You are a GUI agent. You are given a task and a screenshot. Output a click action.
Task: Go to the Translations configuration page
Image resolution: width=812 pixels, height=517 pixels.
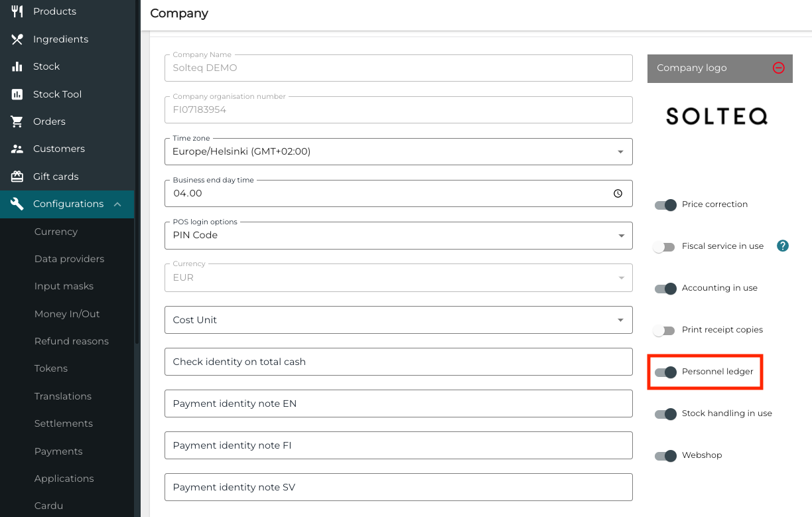tap(63, 396)
